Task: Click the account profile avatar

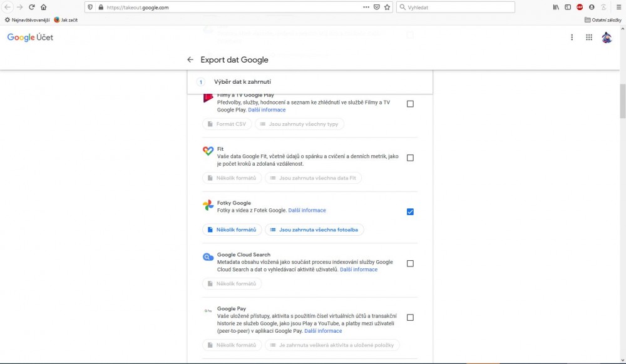Action: (607, 38)
